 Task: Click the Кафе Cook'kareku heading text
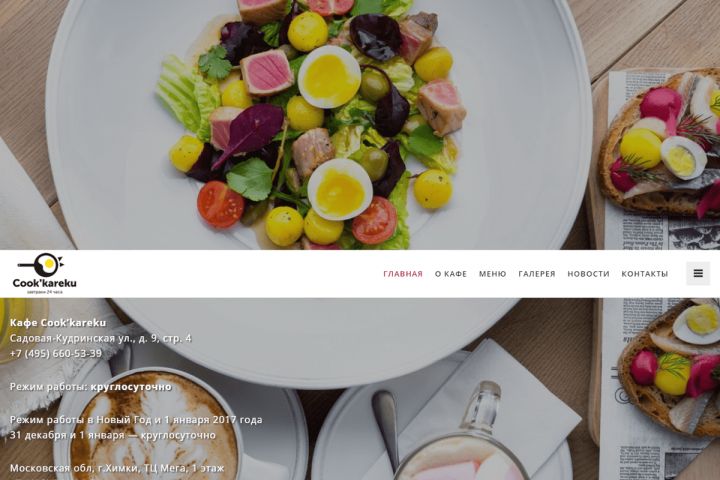click(58, 322)
